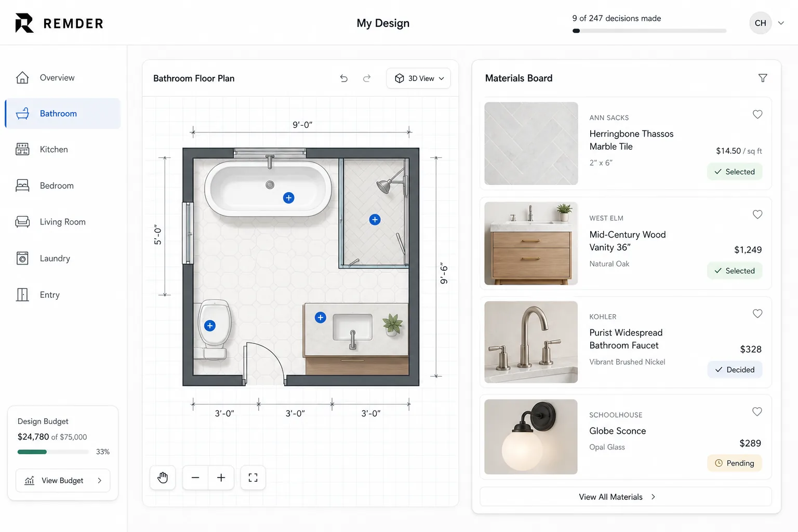The width and height of the screenshot is (798, 532).
Task: Add item at the bathtub hotspot
Action: coord(289,198)
